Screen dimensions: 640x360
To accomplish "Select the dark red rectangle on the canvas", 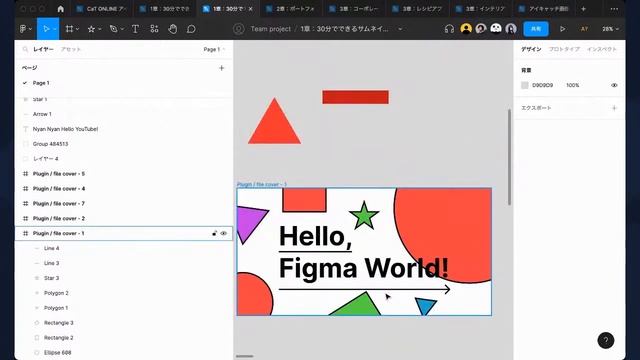I will tap(356, 97).
